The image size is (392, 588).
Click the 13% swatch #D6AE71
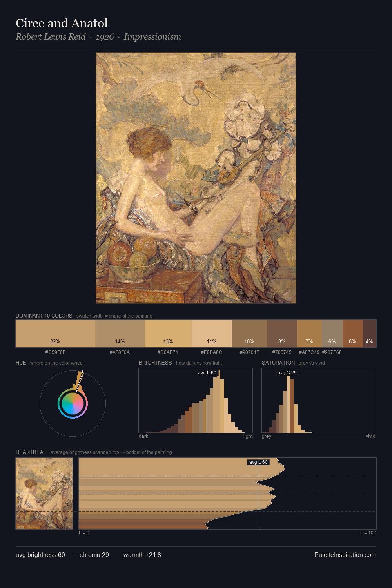168,334
